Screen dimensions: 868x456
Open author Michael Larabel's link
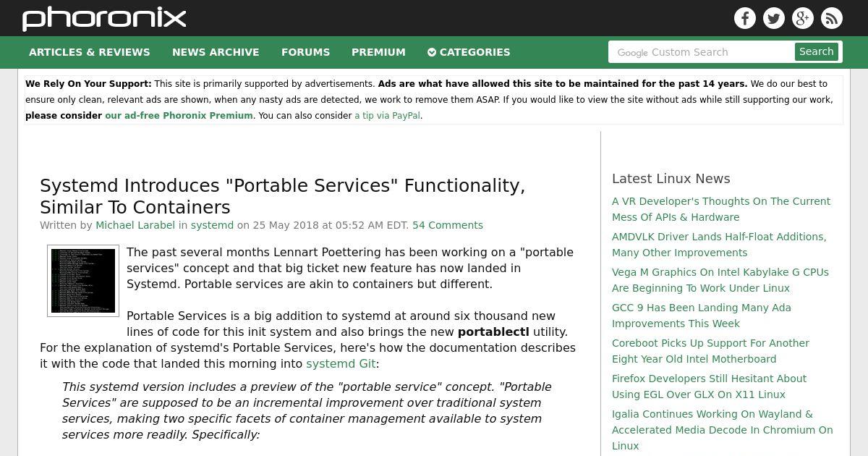tap(135, 225)
